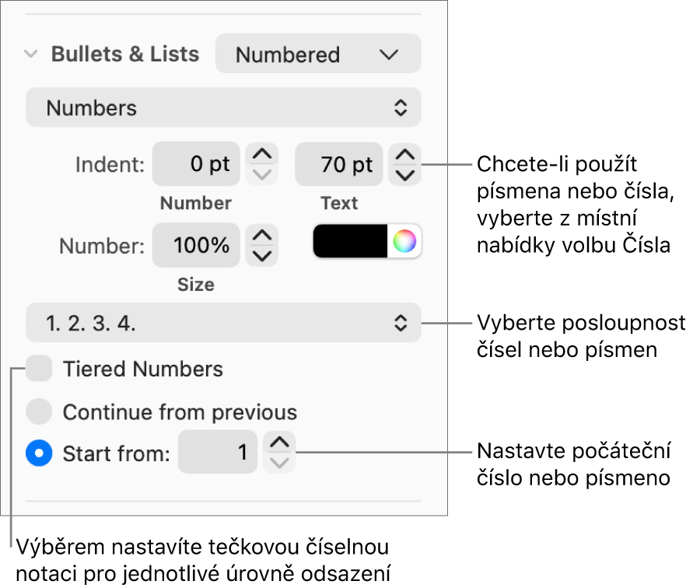Increase the number indent with up arrow

coord(264,155)
